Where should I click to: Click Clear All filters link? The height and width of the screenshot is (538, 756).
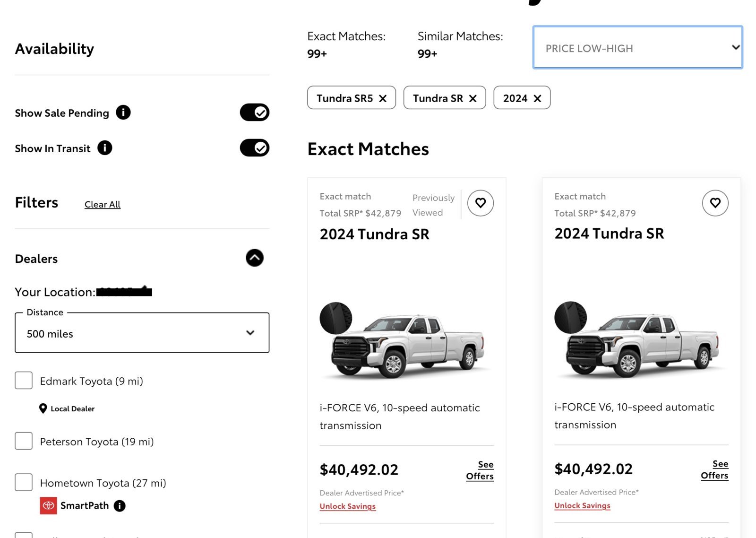point(103,204)
